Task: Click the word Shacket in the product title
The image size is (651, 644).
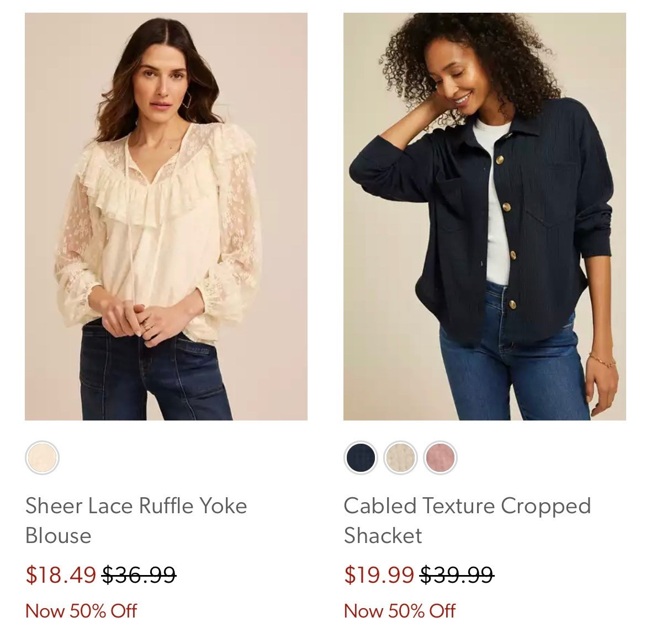Action: point(382,536)
